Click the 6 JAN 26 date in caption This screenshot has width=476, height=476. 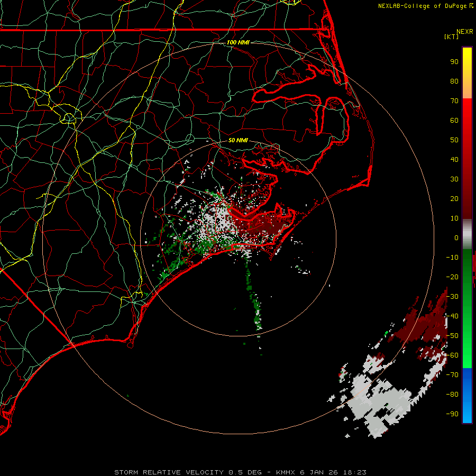tap(319, 472)
